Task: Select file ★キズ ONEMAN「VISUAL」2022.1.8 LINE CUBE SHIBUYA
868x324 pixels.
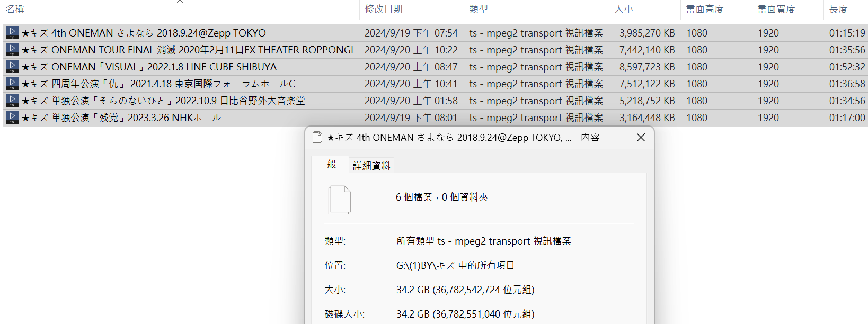Action: coord(149,67)
